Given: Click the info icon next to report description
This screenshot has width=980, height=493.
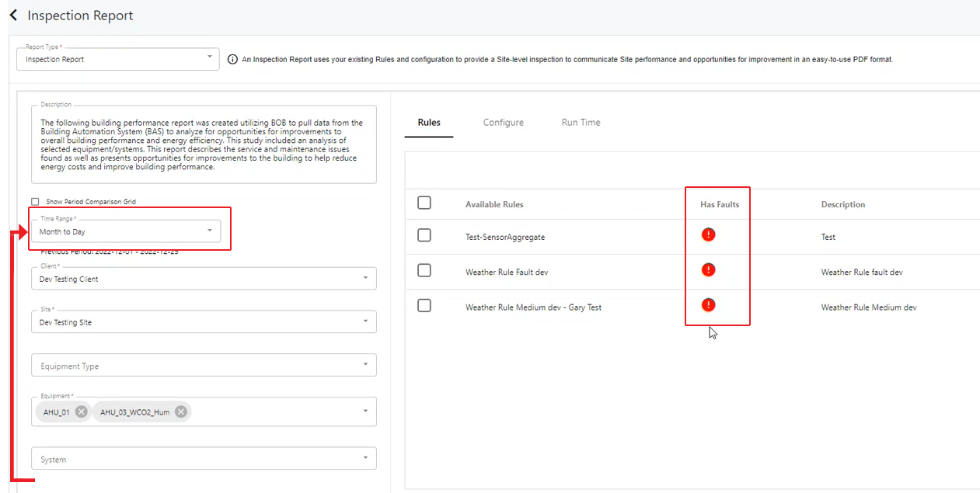Looking at the screenshot, I should tap(232, 60).
